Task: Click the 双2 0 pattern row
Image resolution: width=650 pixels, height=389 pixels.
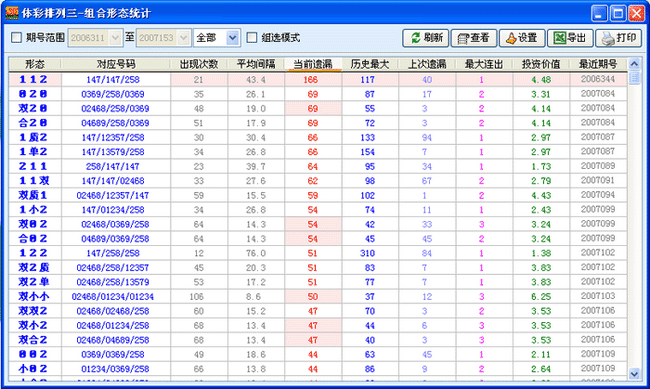Action: coord(318,109)
